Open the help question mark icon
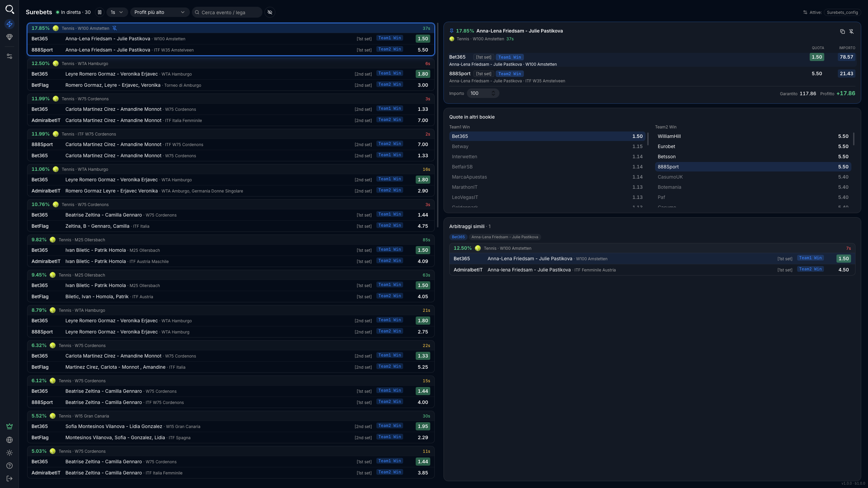The image size is (868, 488). coord(9,466)
